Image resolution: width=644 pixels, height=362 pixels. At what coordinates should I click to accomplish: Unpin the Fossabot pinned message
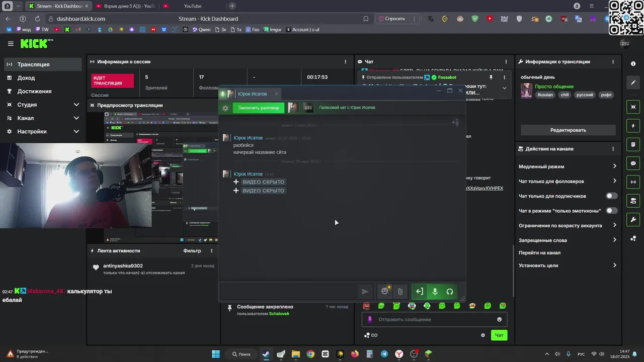point(491,77)
